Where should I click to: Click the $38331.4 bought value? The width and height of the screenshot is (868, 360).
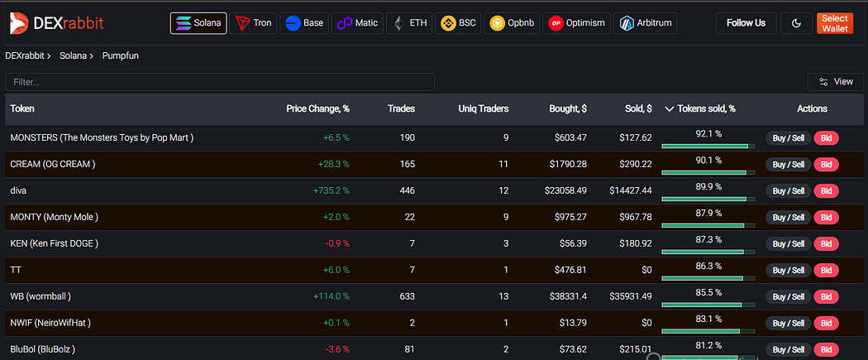(566, 297)
